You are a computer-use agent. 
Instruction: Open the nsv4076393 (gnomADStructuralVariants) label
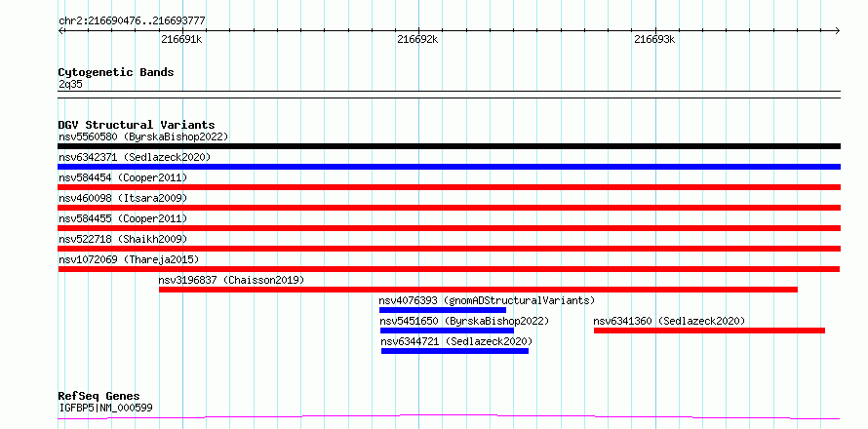487,300
